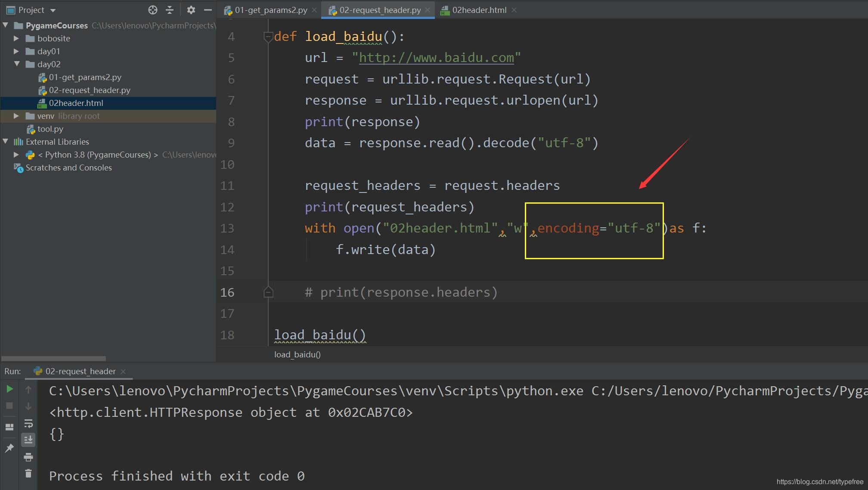Click the Project panel horizontal scrollbar
Image resolution: width=868 pixels, height=490 pixels.
(53, 358)
